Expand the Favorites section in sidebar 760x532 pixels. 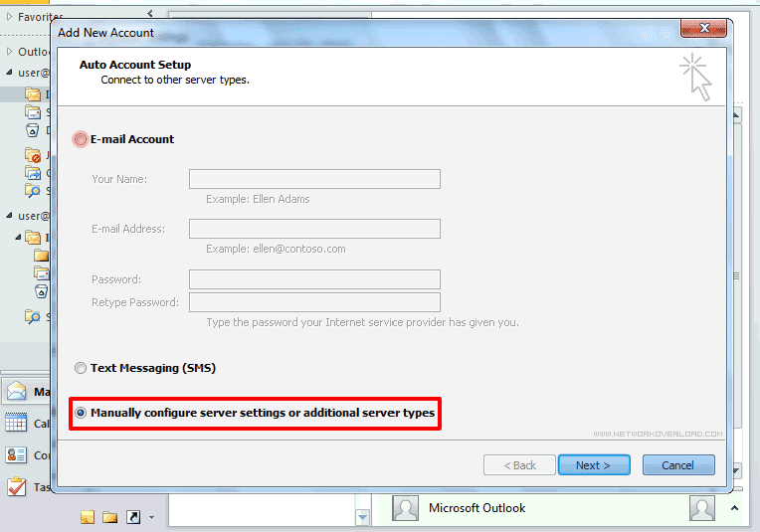[x=10, y=17]
